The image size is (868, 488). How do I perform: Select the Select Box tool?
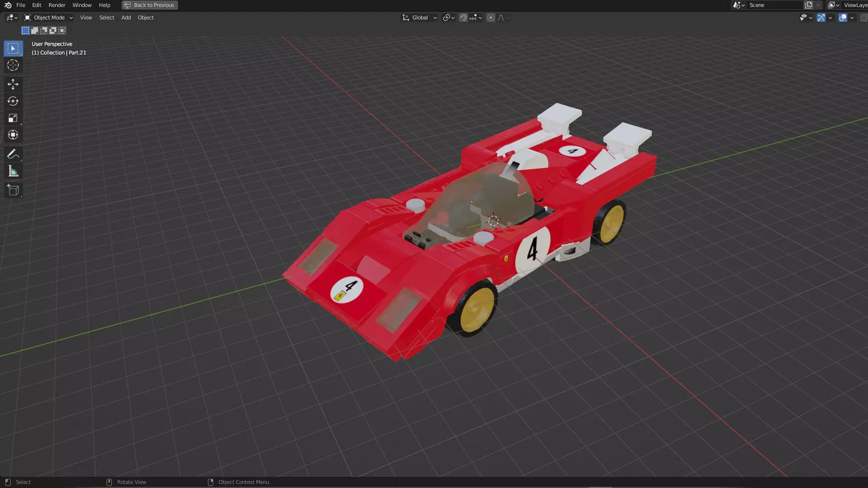[13, 48]
